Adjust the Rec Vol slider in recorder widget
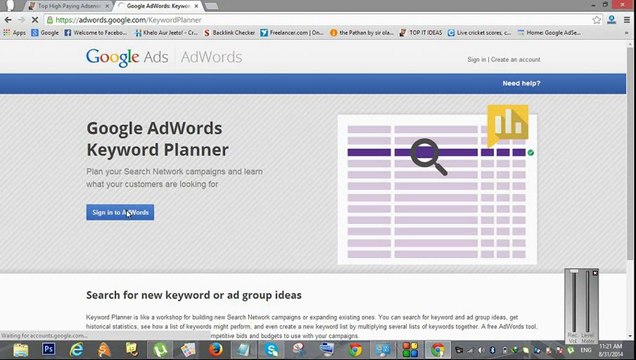The image size is (636, 360). (574, 301)
